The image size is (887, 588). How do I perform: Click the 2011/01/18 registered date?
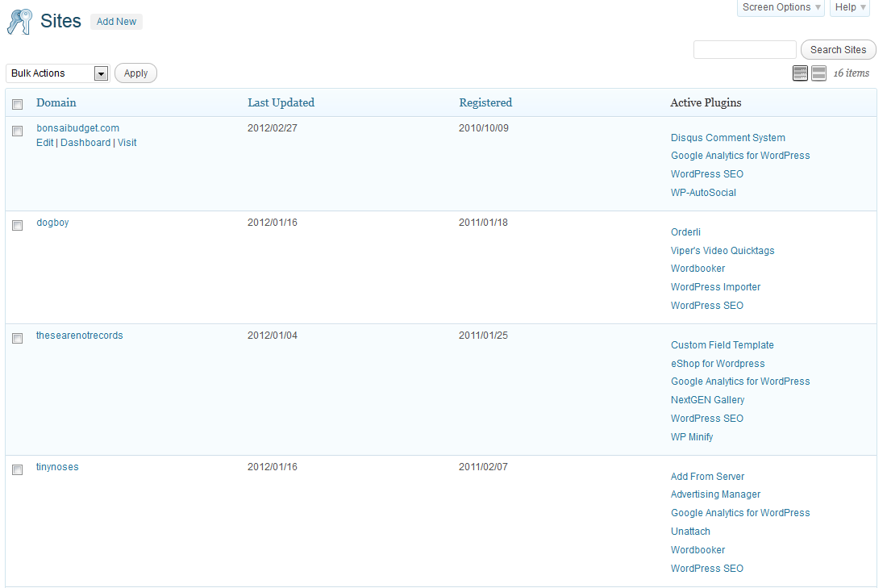tap(483, 223)
